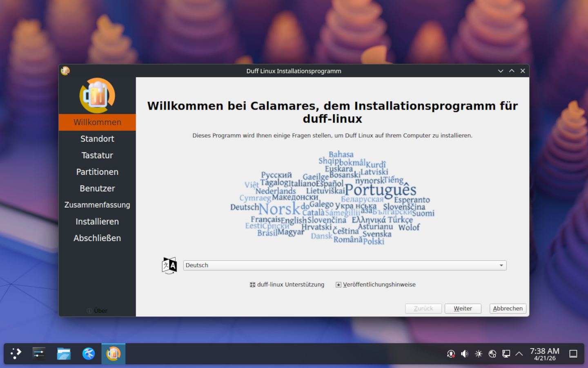Screen dimensions: 588x368
Task: Open the KDE application launcher
Action: click(x=16, y=354)
